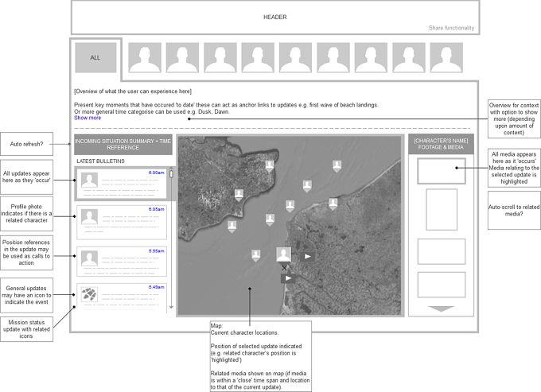Select the ALL tab
This screenshot has height=392, width=541.
pos(95,57)
